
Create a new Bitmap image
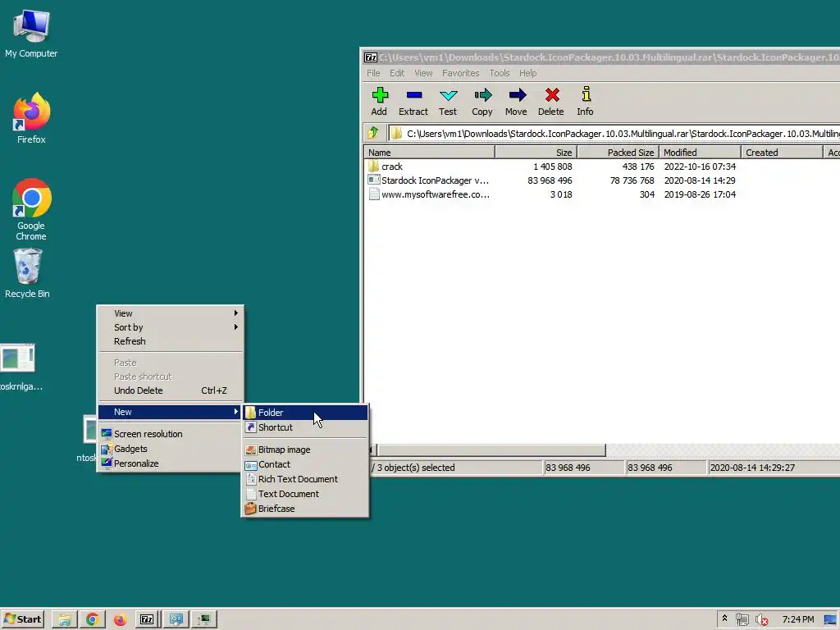(305, 450)
